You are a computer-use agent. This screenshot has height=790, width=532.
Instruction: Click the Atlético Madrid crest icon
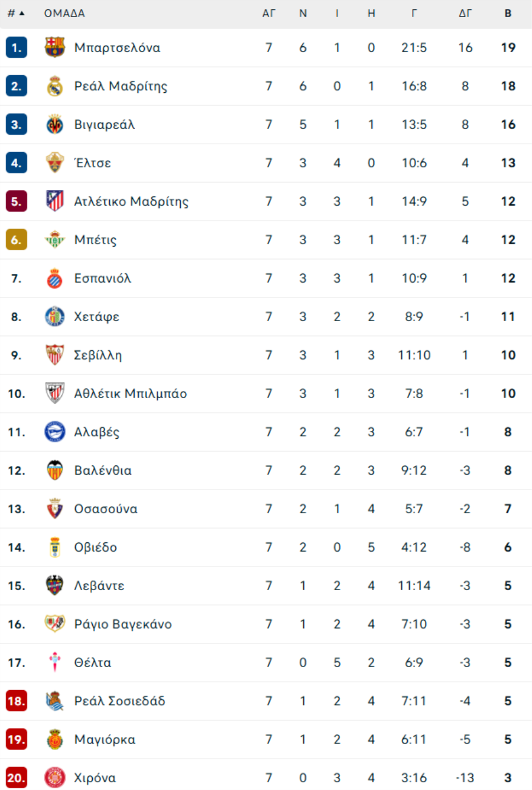coord(55,201)
